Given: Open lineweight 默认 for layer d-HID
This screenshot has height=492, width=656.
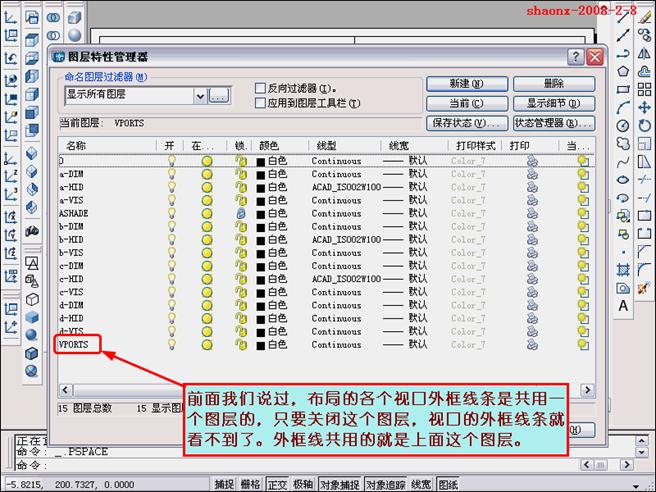Looking at the screenshot, I should pyautogui.click(x=406, y=318).
